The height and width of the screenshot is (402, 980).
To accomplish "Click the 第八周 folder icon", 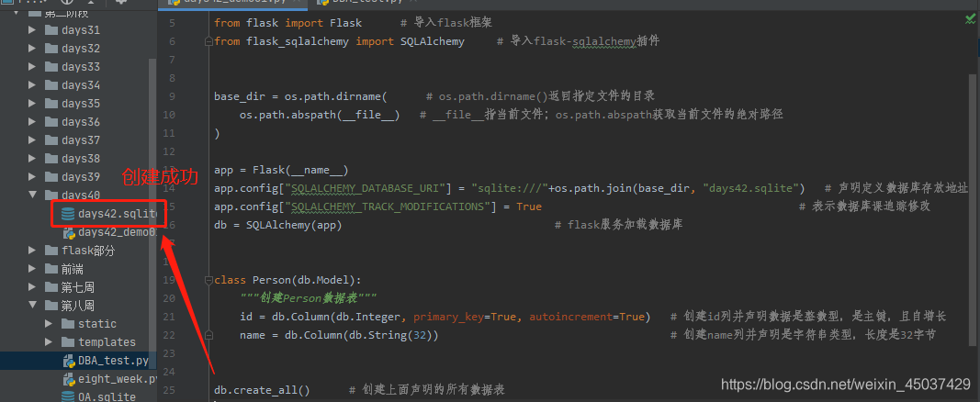I will coord(51,306).
